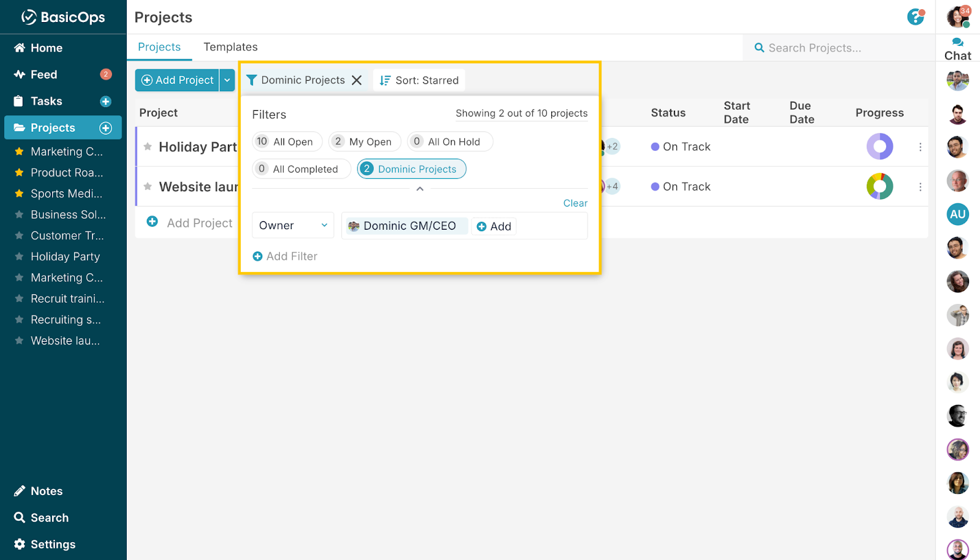Click Add Filter
The height and width of the screenshot is (560, 980).
285,255
